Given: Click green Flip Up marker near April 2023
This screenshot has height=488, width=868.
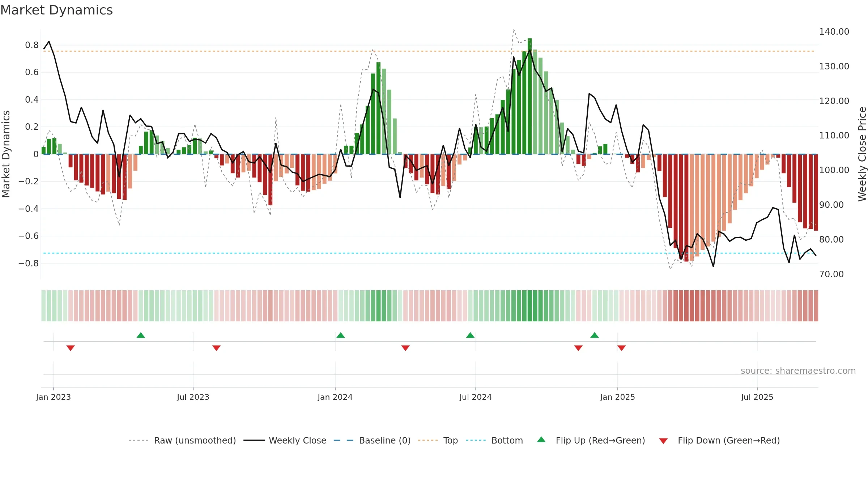Looking at the screenshot, I should [x=141, y=335].
